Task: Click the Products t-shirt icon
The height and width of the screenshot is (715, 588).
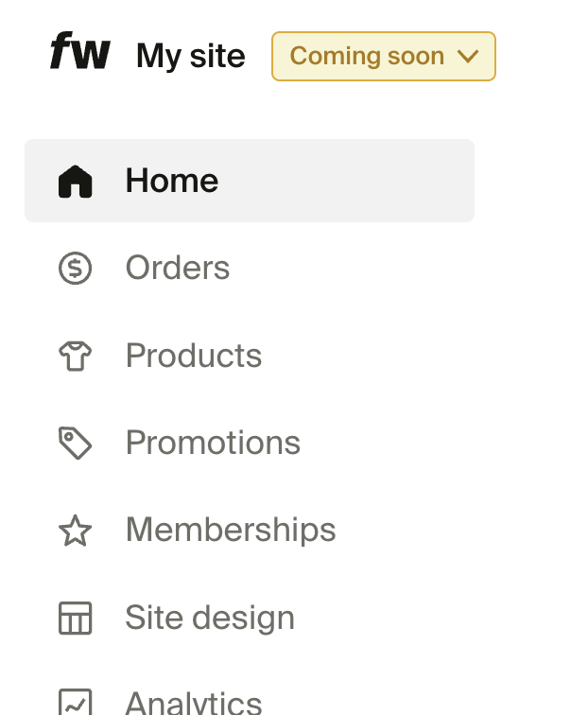Action: tap(76, 357)
